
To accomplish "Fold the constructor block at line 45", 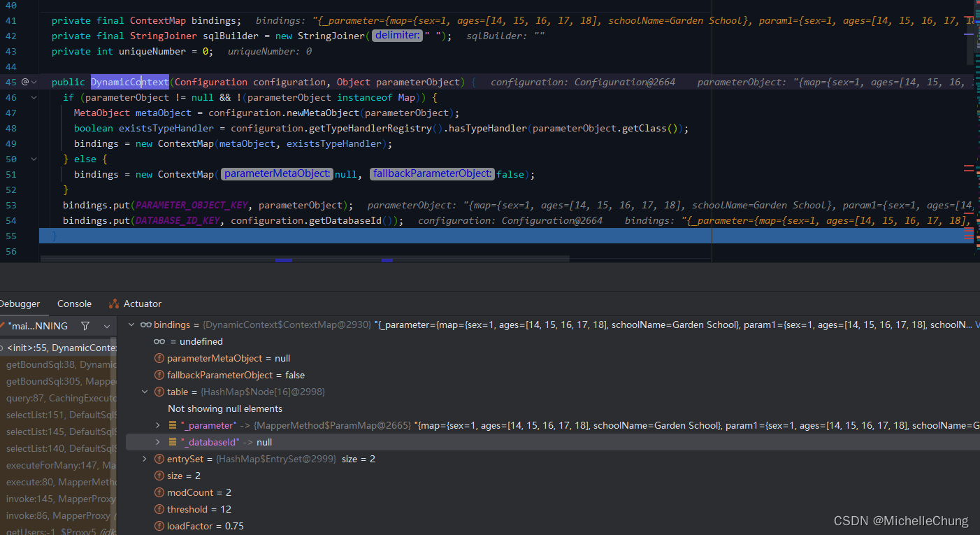I will [x=34, y=82].
